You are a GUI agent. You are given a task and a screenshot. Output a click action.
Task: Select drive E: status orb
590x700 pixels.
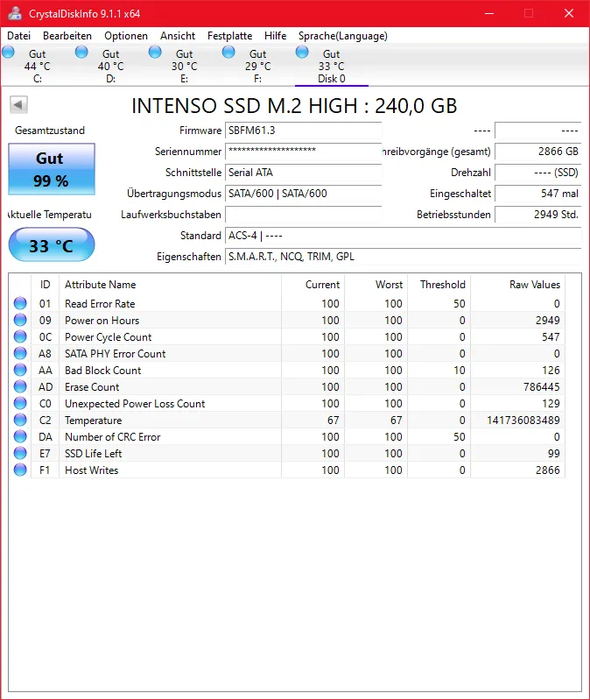[156, 53]
